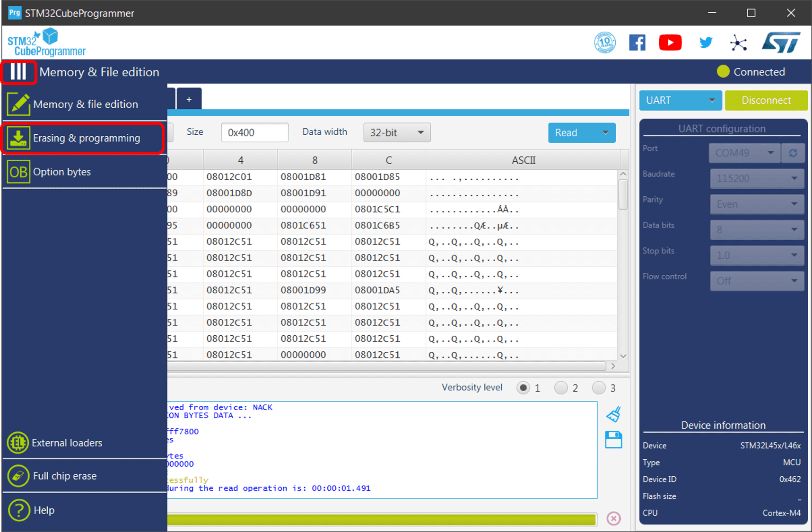The height and width of the screenshot is (532, 812).
Task: Click the Full chip erase icon
Action: tap(18, 476)
